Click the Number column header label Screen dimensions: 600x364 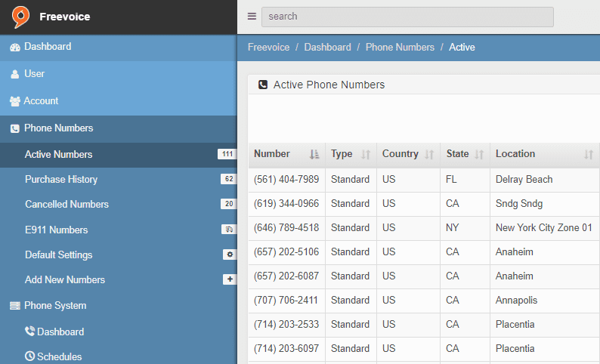pos(272,154)
